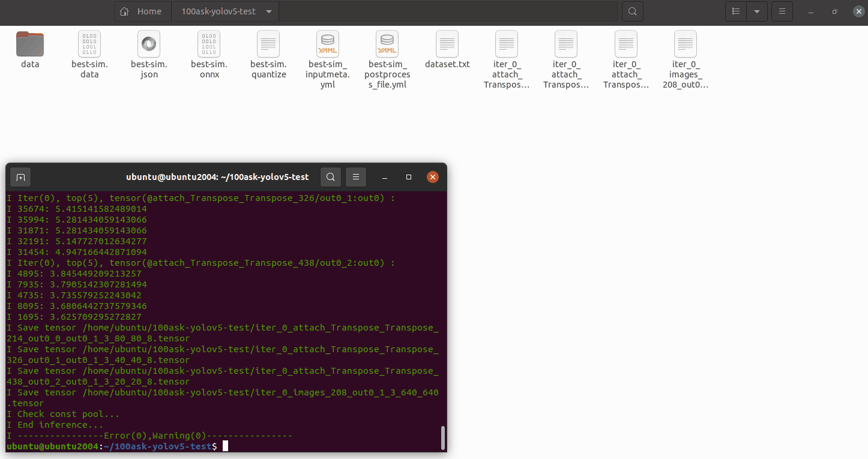Viewport: 868px width, 459px height.
Task: Click the Home button in the path bar
Action: click(x=142, y=11)
